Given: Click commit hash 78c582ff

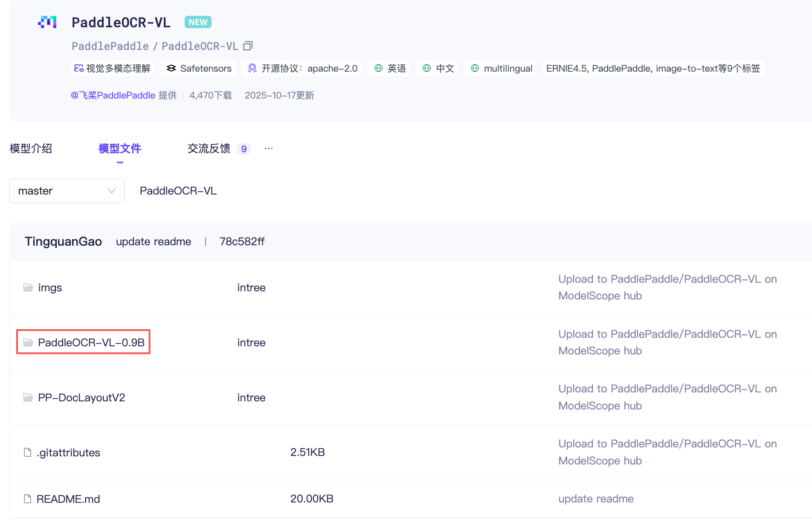Looking at the screenshot, I should [x=242, y=241].
